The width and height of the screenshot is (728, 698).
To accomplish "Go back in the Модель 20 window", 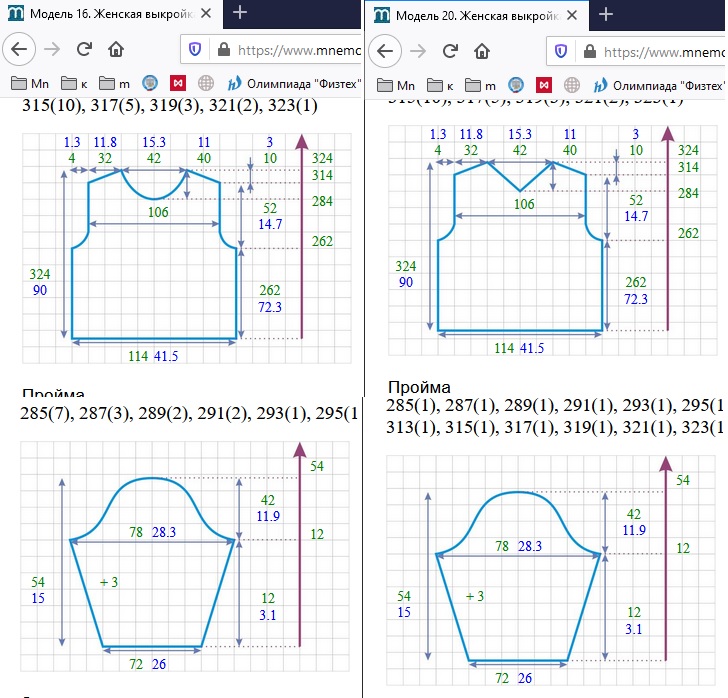I will point(387,51).
